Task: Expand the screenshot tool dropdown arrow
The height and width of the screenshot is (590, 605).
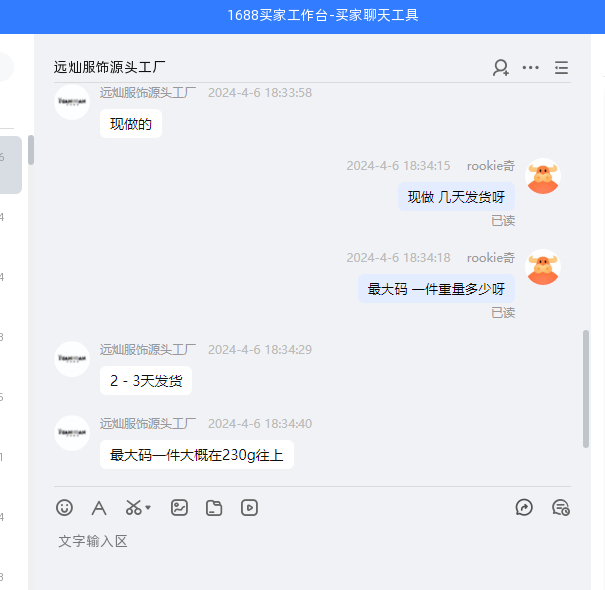Action: coord(148,508)
